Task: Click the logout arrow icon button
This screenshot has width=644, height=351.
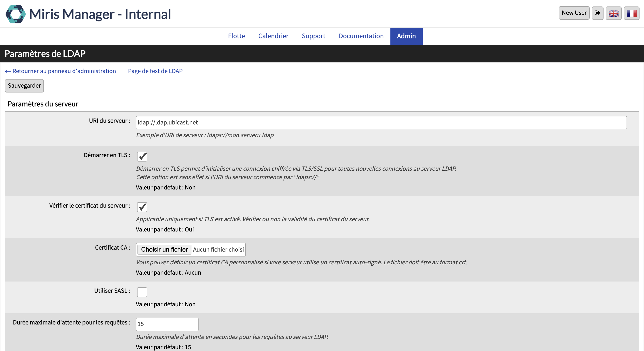Action: (x=597, y=13)
